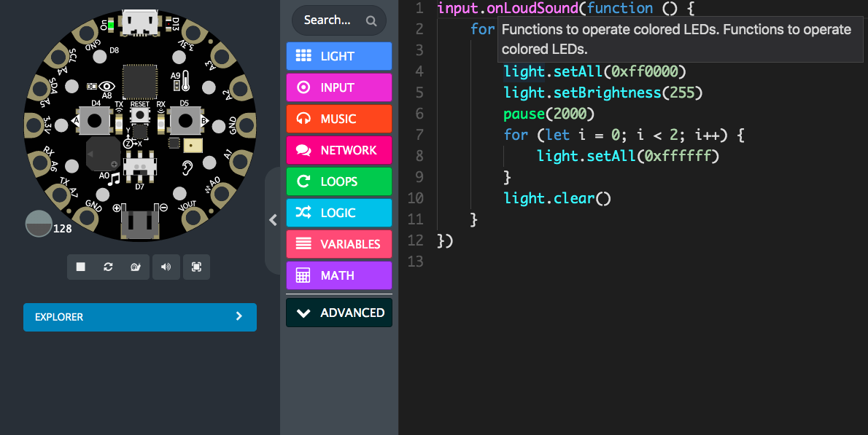Screen dimensions: 868x435
Task: Choose the LOOPS category
Action: [338, 181]
